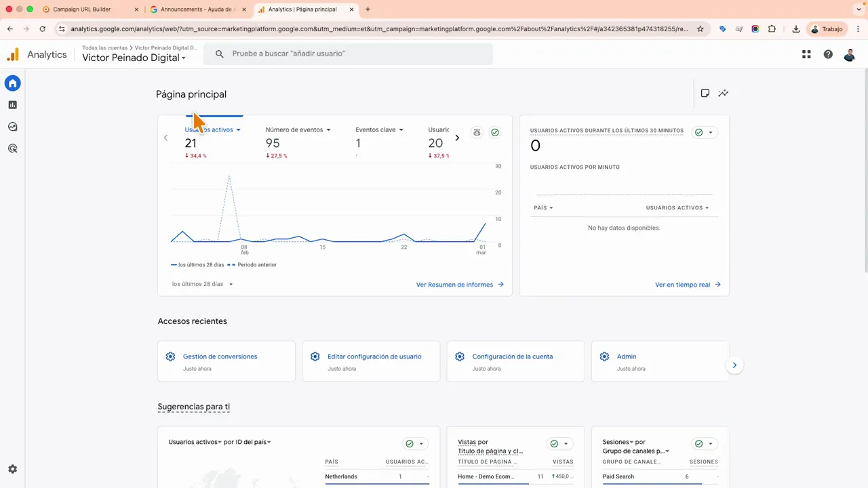
Task: Click the customize card note icon
Action: click(705, 94)
